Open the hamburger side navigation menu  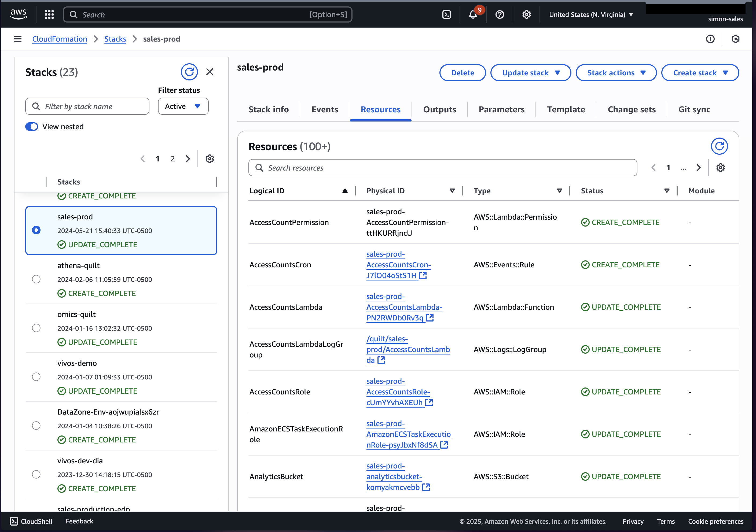point(18,39)
